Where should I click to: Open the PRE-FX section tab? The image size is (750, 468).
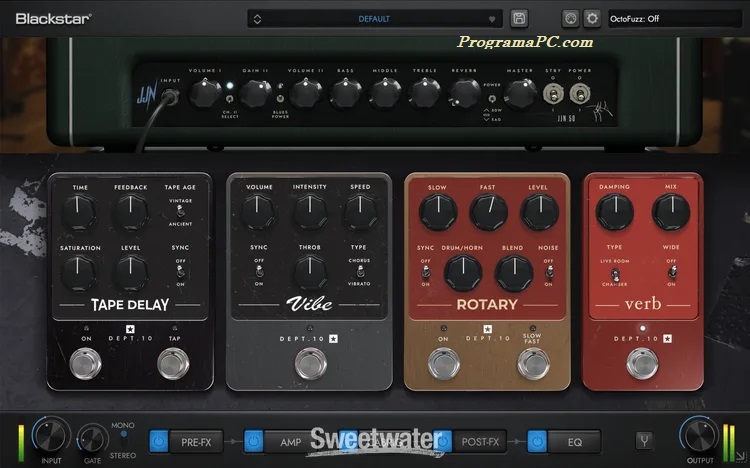click(x=196, y=442)
